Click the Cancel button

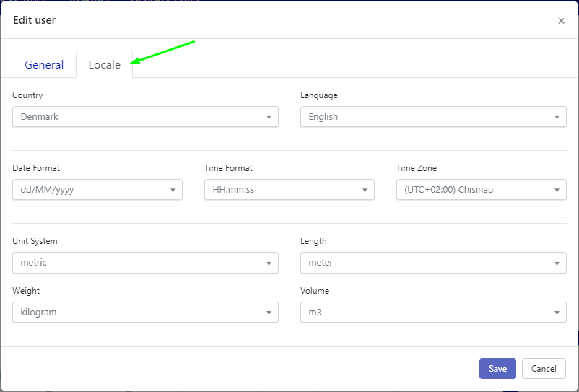tap(544, 369)
